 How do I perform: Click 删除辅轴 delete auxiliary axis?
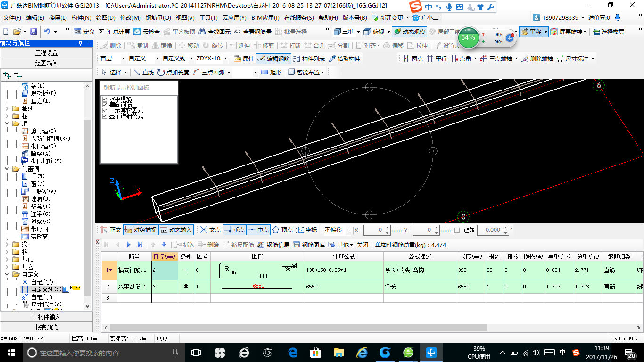pyautogui.click(x=537, y=59)
